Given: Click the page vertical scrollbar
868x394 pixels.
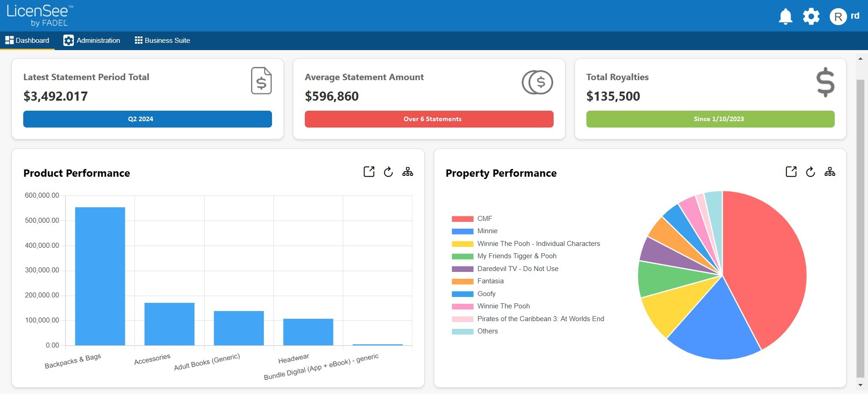Looking at the screenshot, I should tap(860, 228).
